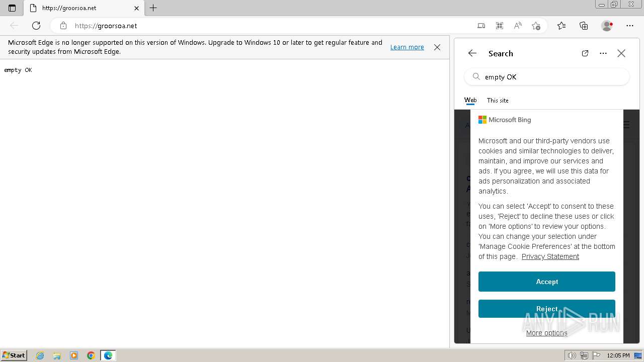The image size is (644, 362).
Task: Reject Bing cookies
Action: click(x=547, y=309)
